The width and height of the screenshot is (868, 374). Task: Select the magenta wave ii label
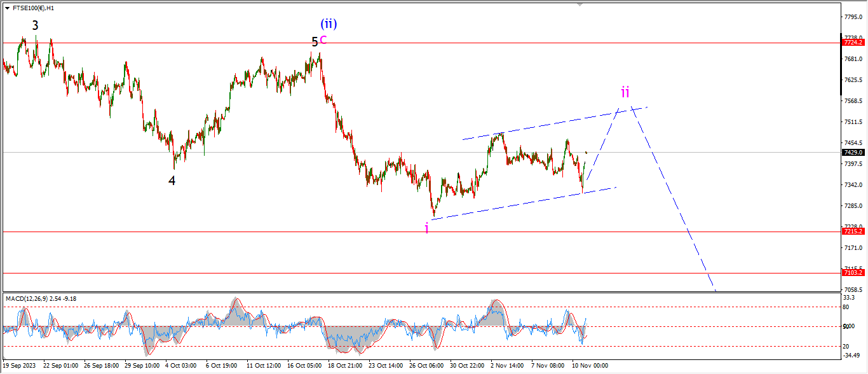(625, 92)
